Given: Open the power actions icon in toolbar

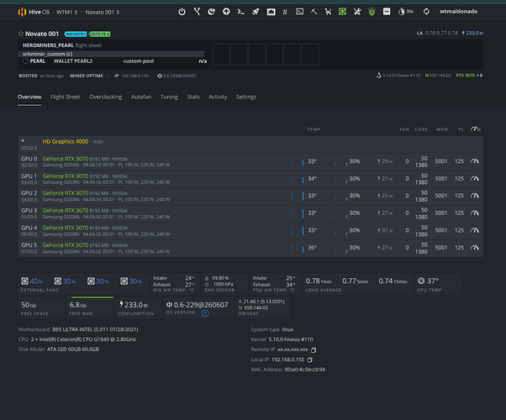Looking at the screenshot, I should coord(182,12).
